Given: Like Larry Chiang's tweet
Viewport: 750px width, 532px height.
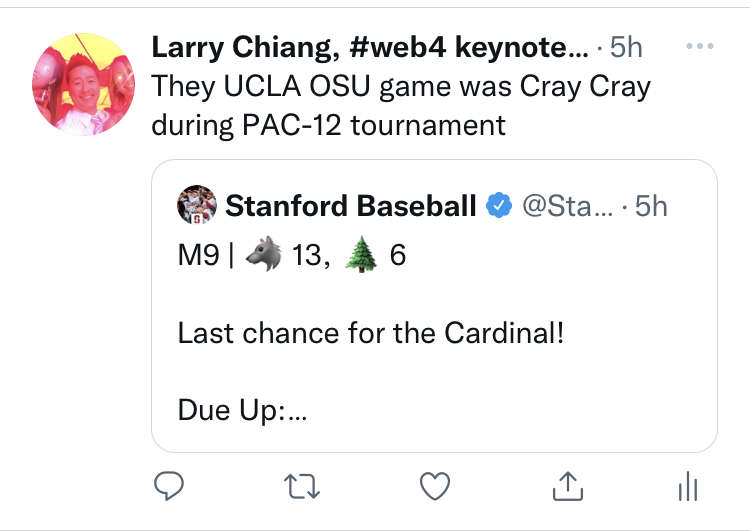Looking at the screenshot, I should 433,486.
